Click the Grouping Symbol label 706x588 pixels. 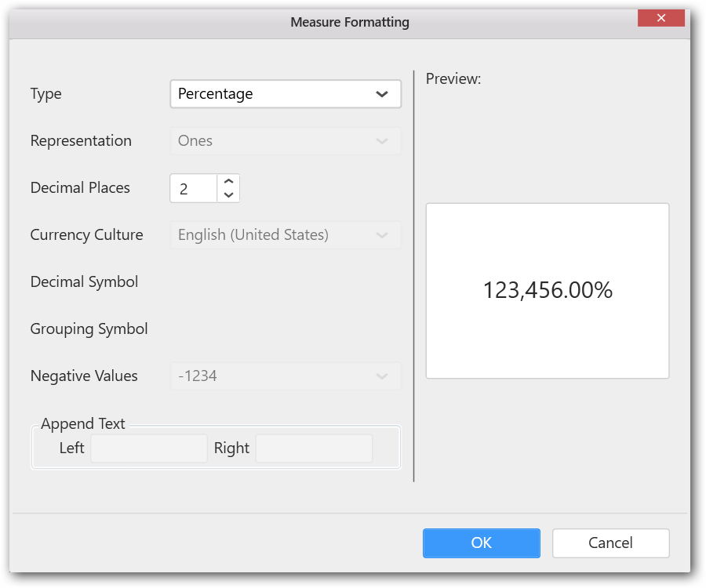(x=89, y=329)
